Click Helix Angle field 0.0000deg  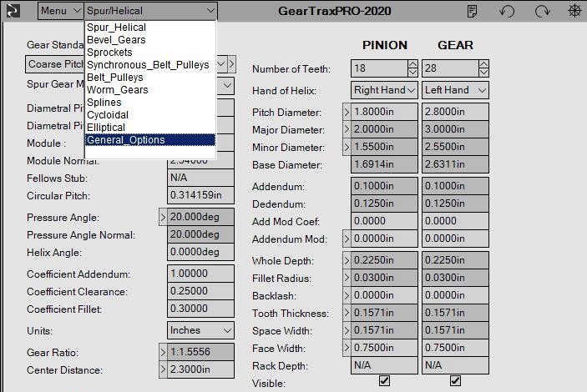click(x=200, y=252)
